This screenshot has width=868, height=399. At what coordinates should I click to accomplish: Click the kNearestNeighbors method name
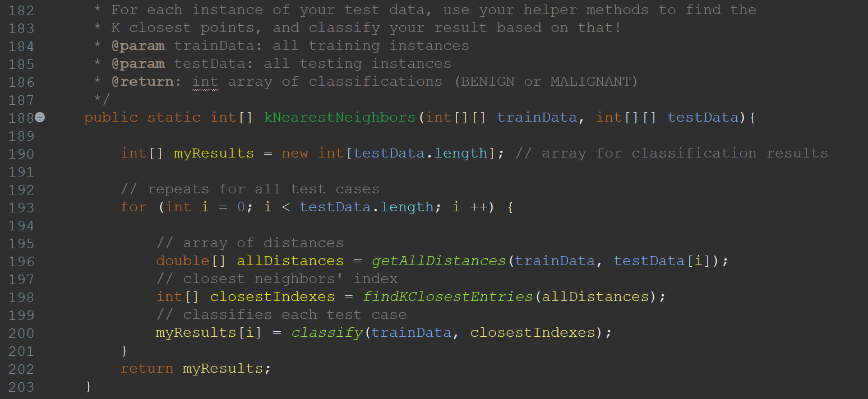click(340, 118)
